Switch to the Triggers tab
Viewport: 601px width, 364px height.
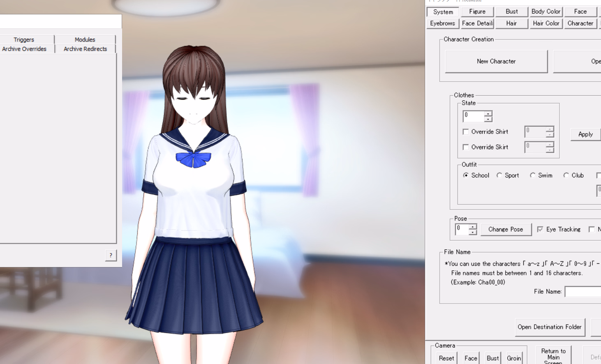click(x=24, y=40)
